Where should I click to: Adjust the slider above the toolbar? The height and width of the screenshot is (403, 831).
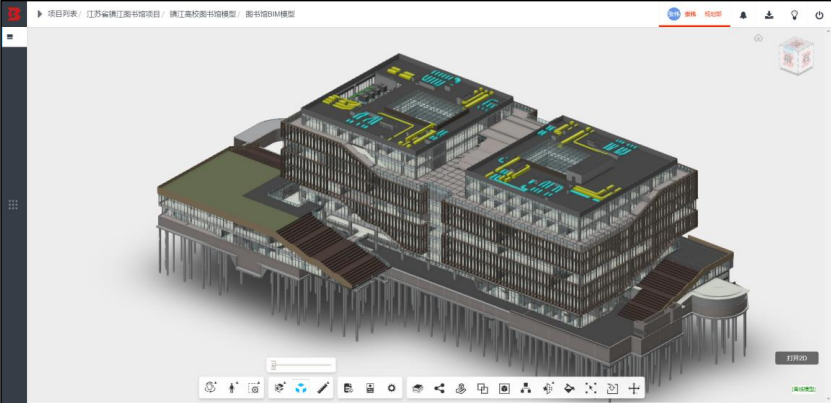(x=300, y=365)
